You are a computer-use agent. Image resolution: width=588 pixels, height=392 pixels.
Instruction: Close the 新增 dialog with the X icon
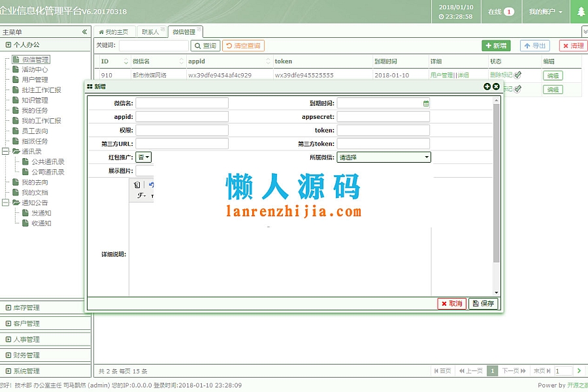496,86
